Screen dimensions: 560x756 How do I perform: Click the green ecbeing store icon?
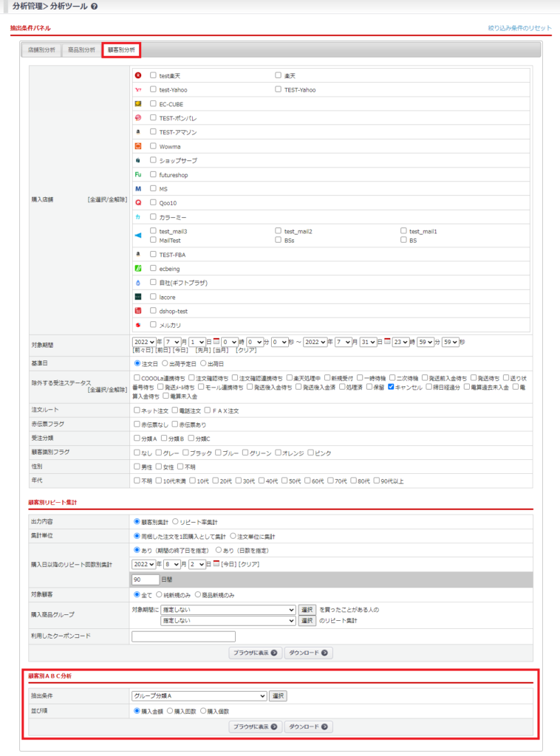pos(138,268)
